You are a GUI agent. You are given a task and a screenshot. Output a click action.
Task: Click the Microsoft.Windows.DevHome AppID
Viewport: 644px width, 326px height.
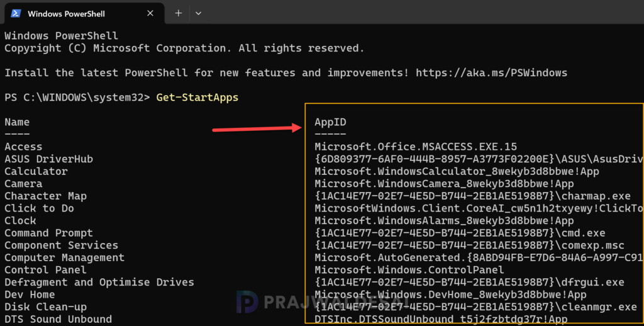[450, 295]
